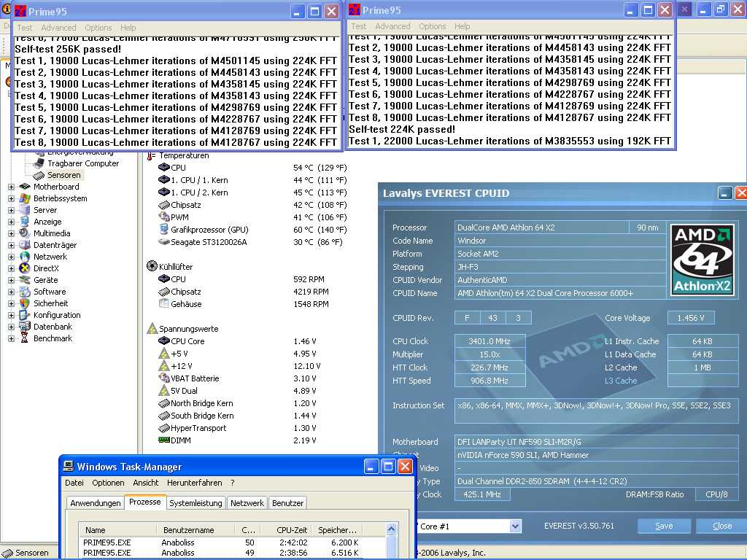This screenshot has width=747, height=560.
Task: Expand the Betriebssystem tree node
Action: point(11,198)
